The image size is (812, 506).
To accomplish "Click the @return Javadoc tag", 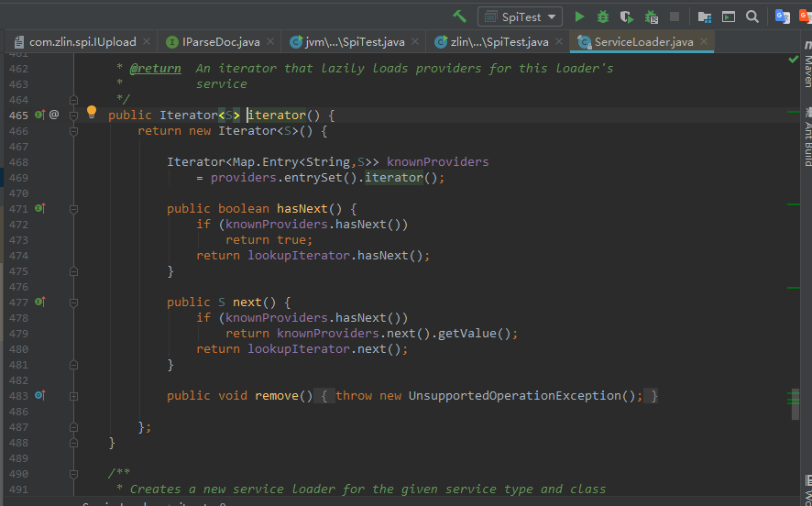I will pyautogui.click(x=156, y=69).
